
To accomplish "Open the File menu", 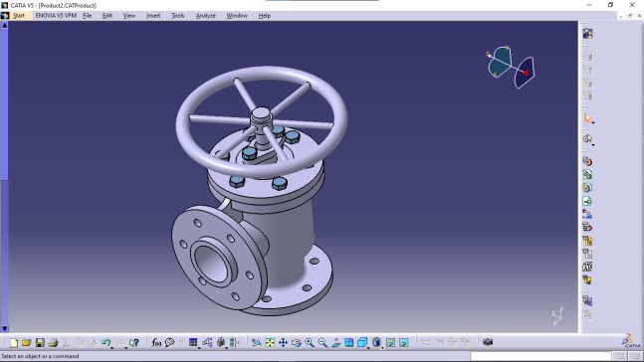I will point(87,16).
